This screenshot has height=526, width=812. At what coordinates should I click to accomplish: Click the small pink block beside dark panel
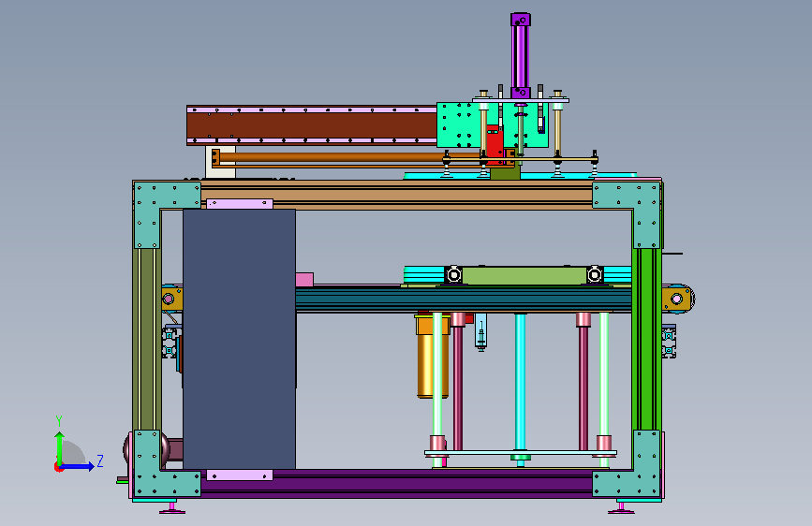pyautogui.click(x=304, y=280)
